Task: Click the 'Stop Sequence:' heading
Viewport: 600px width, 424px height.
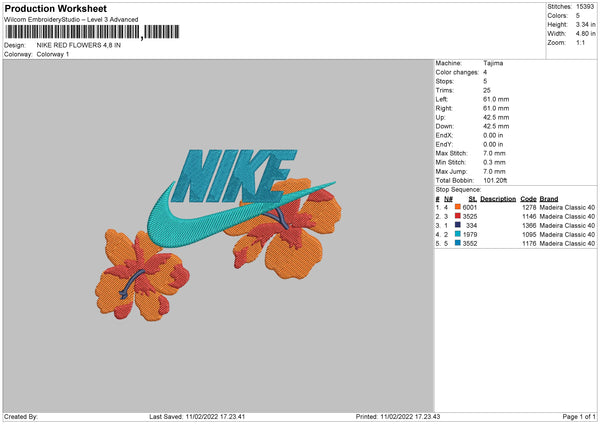Action: point(458,189)
